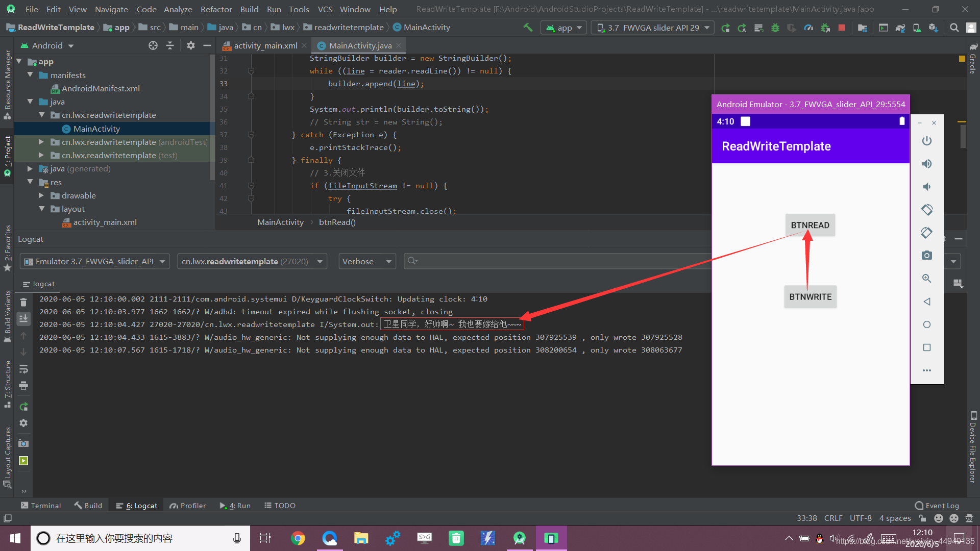Start a new debug session with the bug icon

pos(775,28)
